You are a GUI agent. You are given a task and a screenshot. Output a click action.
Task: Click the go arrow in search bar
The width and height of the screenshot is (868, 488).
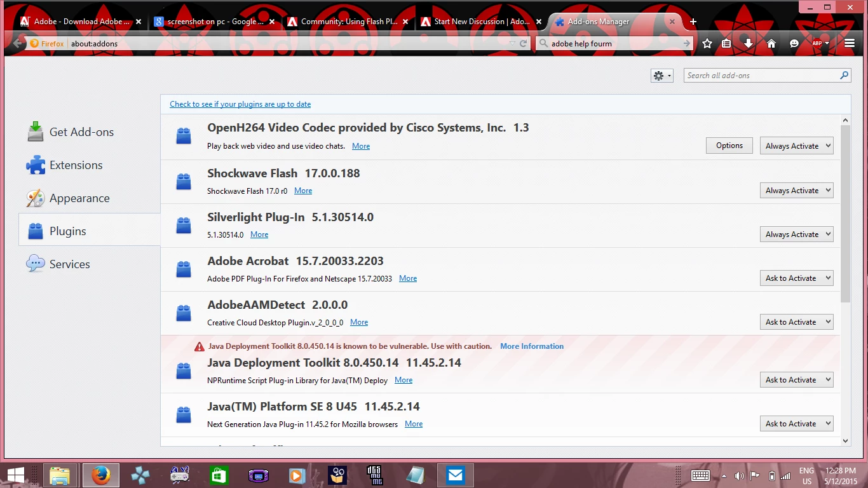pyautogui.click(x=686, y=44)
